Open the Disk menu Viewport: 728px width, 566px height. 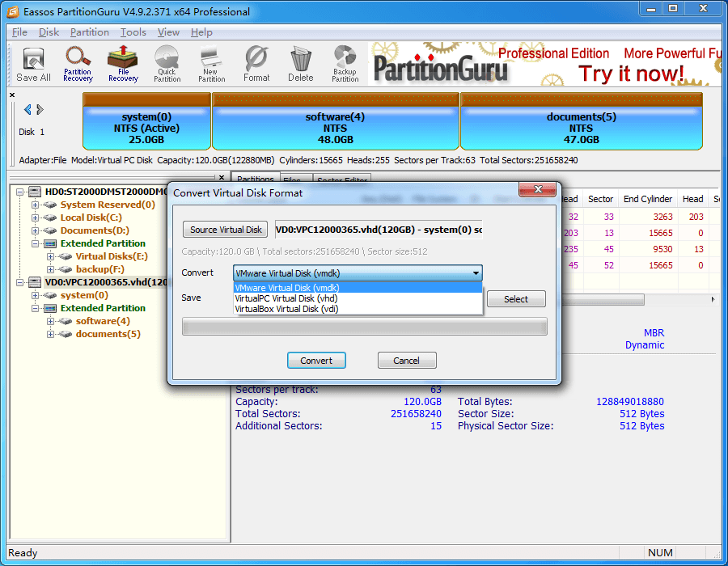tap(49, 32)
